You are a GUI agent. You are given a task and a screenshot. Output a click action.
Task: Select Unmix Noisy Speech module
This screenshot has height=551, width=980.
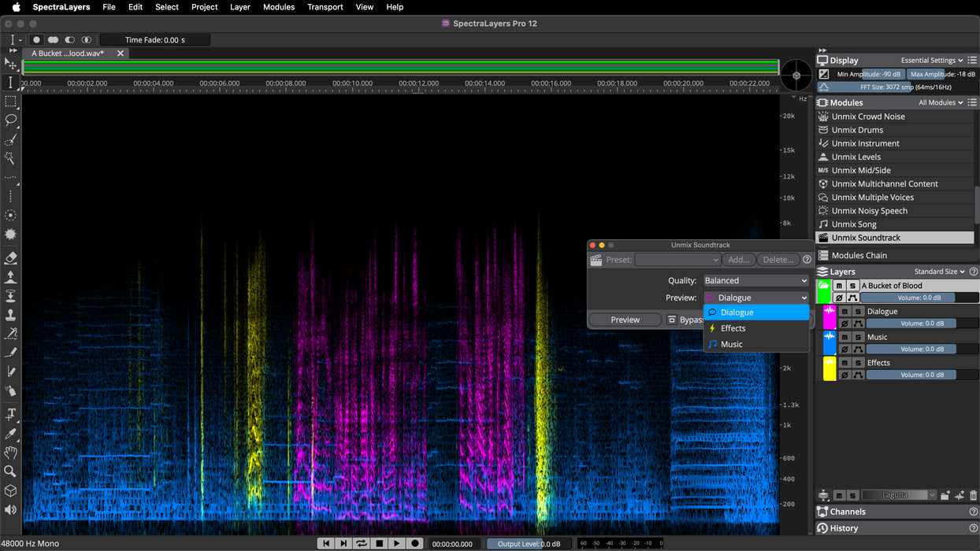point(869,211)
